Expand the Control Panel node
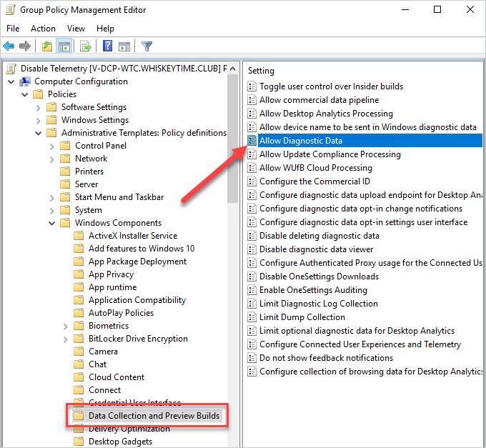 click(52, 146)
